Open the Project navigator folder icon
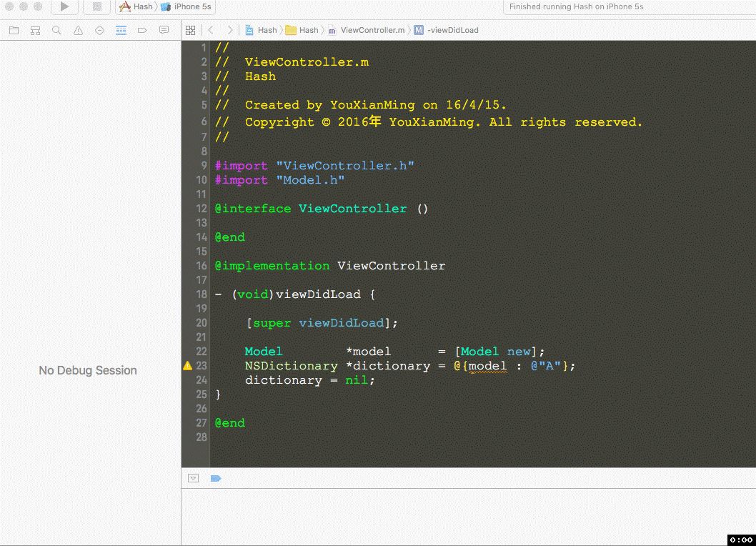 coord(14,31)
